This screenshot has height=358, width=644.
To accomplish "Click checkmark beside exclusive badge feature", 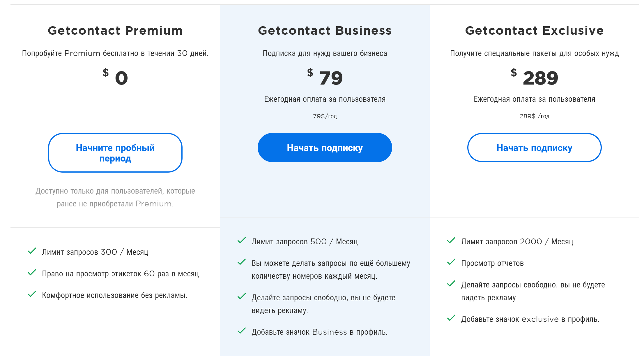I will coord(451,318).
